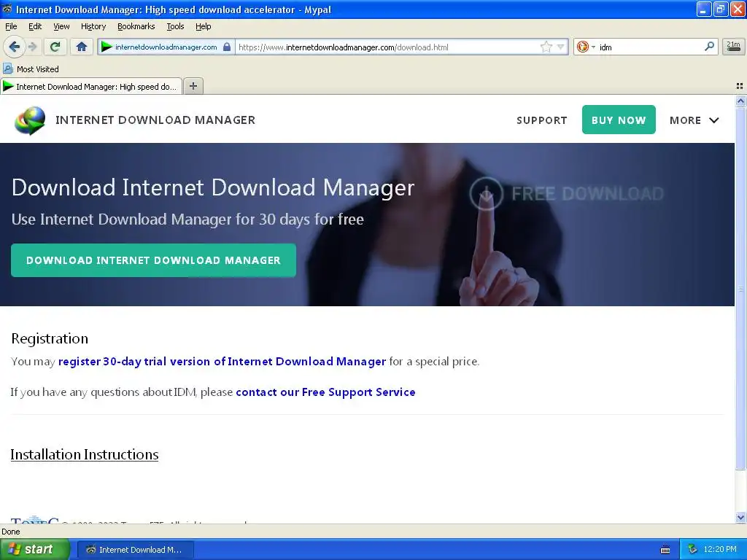The image size is (747, 560).
Task: Open contact our Free Support Service link
Action: [x=325, y=392]
